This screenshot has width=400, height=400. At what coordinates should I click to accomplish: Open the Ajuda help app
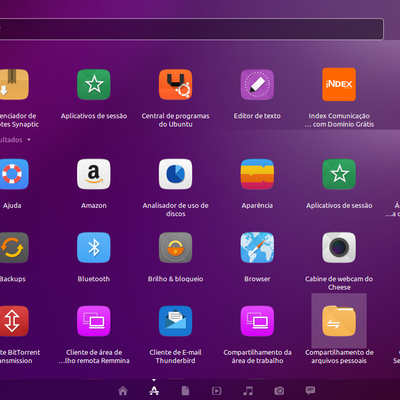coord(13,174)
